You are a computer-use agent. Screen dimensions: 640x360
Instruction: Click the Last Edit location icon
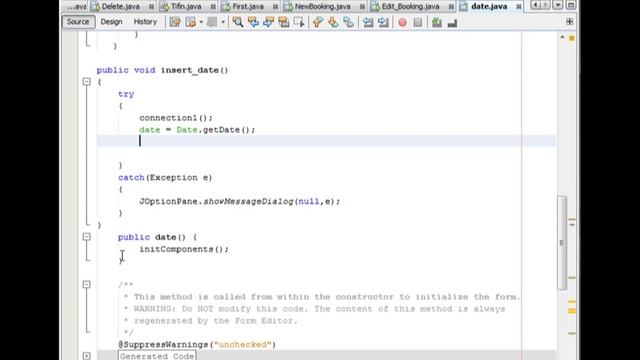pyautogui.click(x=175, y=22)
